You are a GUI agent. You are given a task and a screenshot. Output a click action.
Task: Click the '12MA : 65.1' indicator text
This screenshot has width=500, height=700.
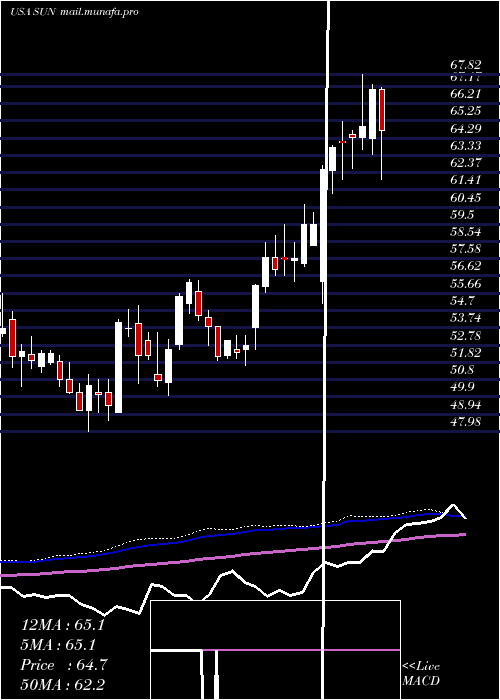coord(62,625)
